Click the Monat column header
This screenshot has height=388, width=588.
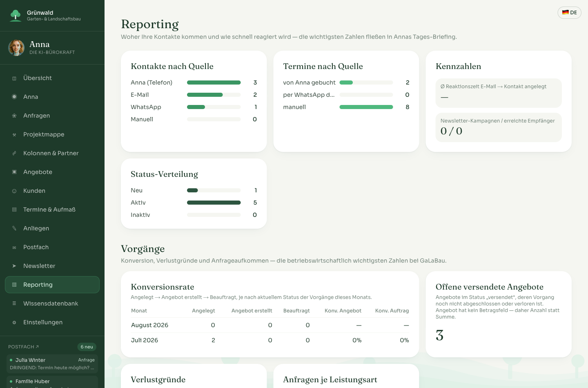click(139, 311)
